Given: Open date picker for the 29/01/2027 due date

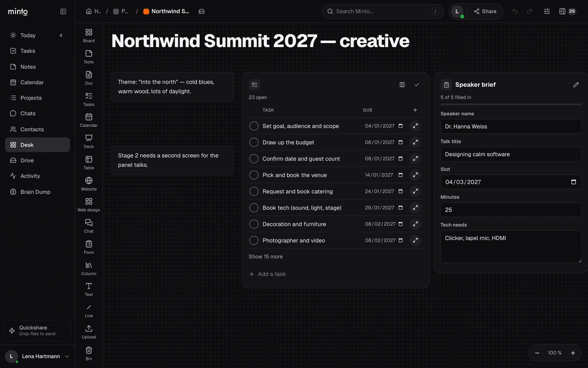Looking at the screenshot, I should coord(401,208).
